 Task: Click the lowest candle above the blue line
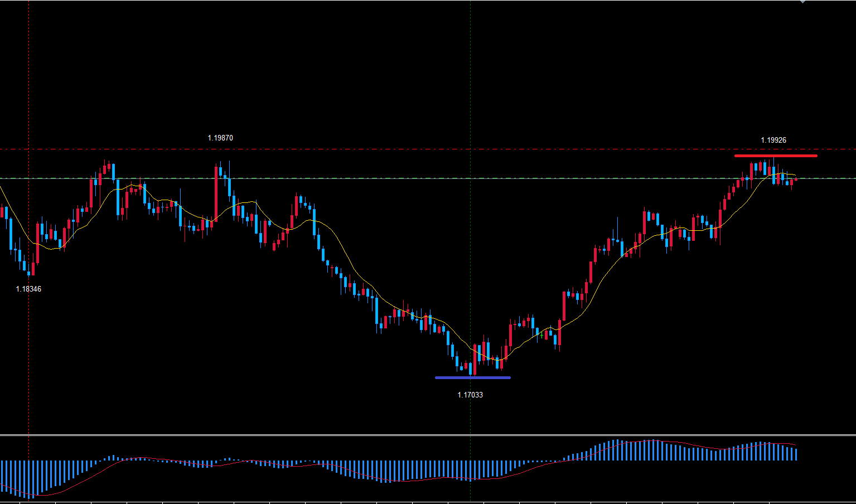tap(471, 368)
